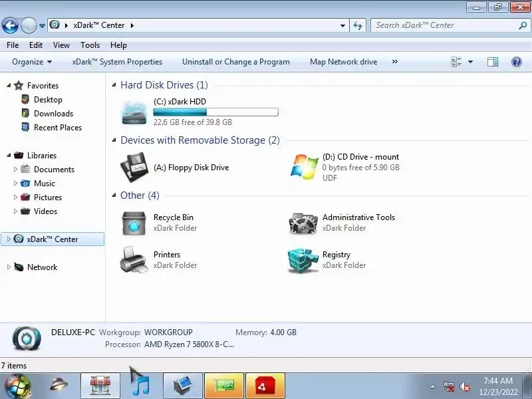532x399 pixels.
Task: Open the recent pages dropdown arrow
Action: tap(42, 26)
